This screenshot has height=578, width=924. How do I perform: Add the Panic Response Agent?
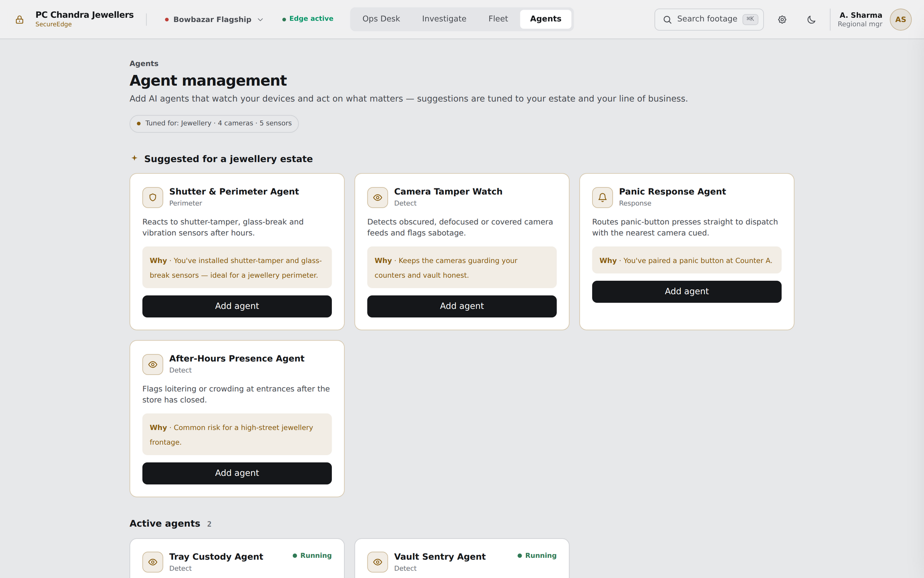(x=687, y=292)
